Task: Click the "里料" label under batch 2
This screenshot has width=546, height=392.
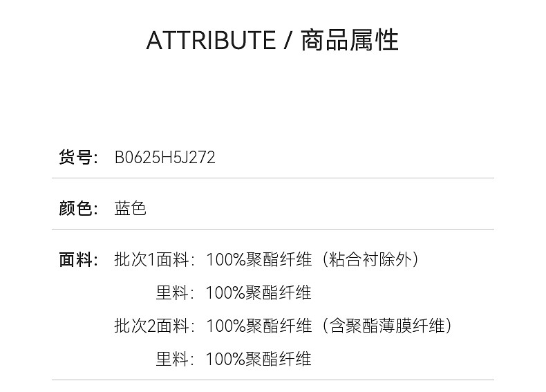Action: click(172, 359)
